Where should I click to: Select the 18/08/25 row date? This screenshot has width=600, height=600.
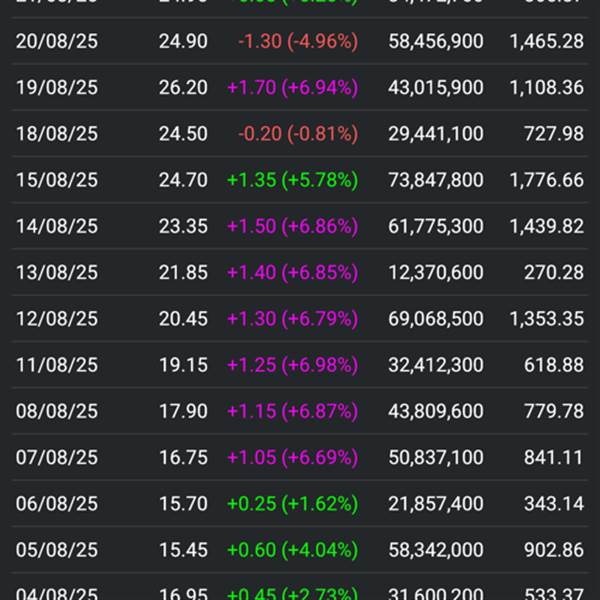[x=57, y=134]
